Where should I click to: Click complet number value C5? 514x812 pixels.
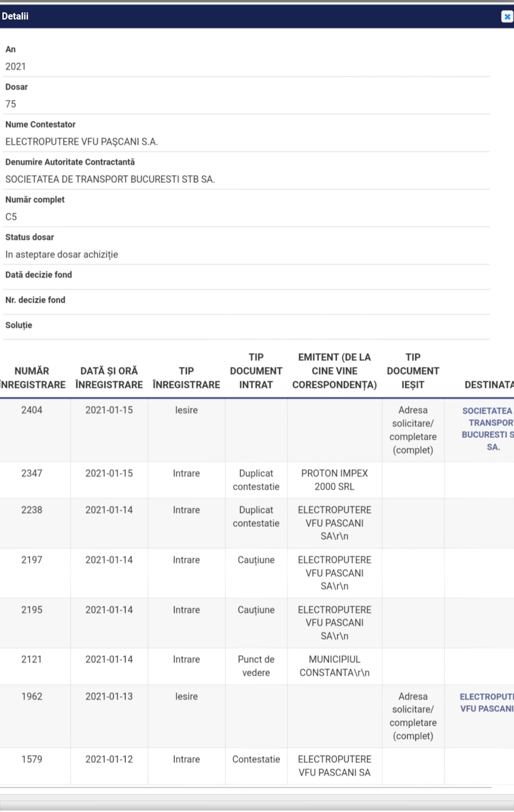click(11, 217)
